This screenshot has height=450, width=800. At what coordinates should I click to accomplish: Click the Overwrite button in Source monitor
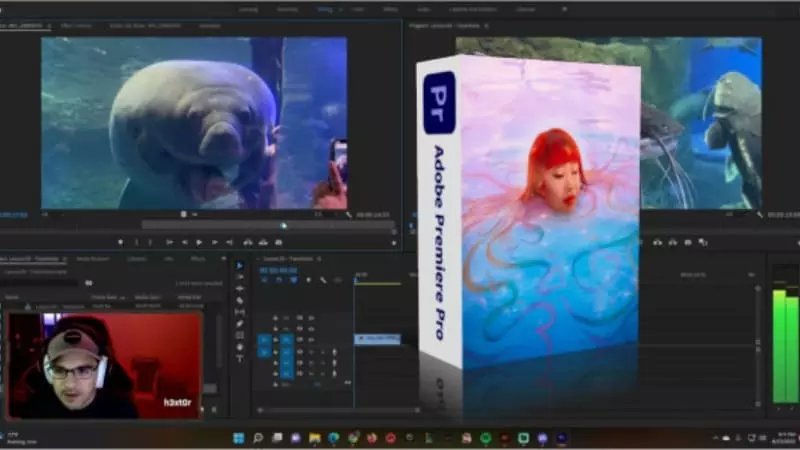point(263,243)
